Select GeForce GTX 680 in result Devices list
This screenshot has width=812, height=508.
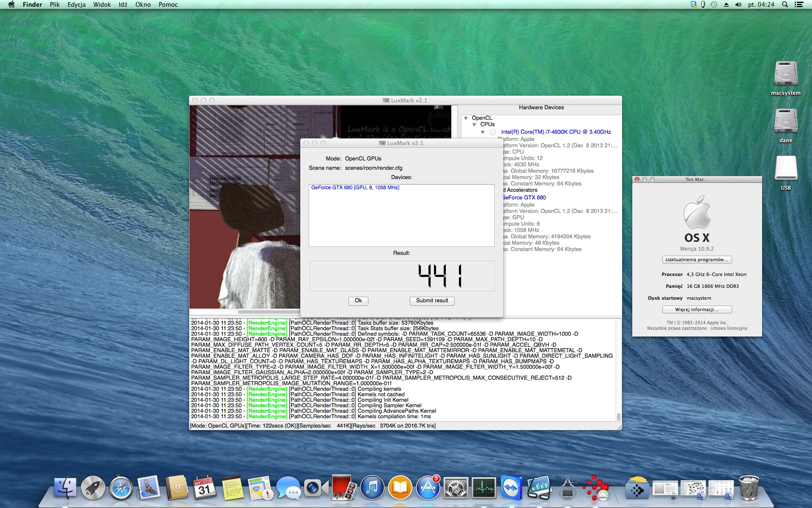pos(355,188)
